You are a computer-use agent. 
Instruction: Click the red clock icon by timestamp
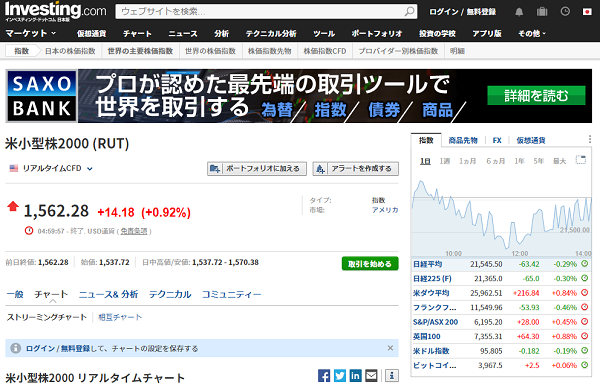29,230
